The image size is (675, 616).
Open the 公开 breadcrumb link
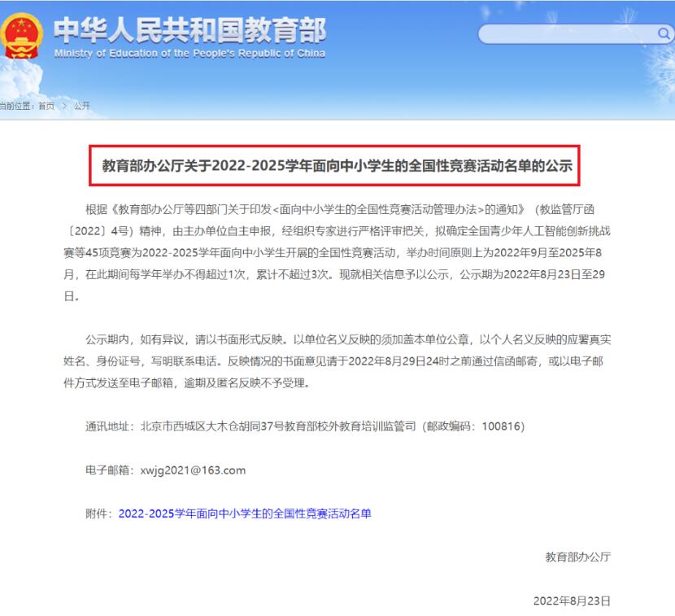82,106
